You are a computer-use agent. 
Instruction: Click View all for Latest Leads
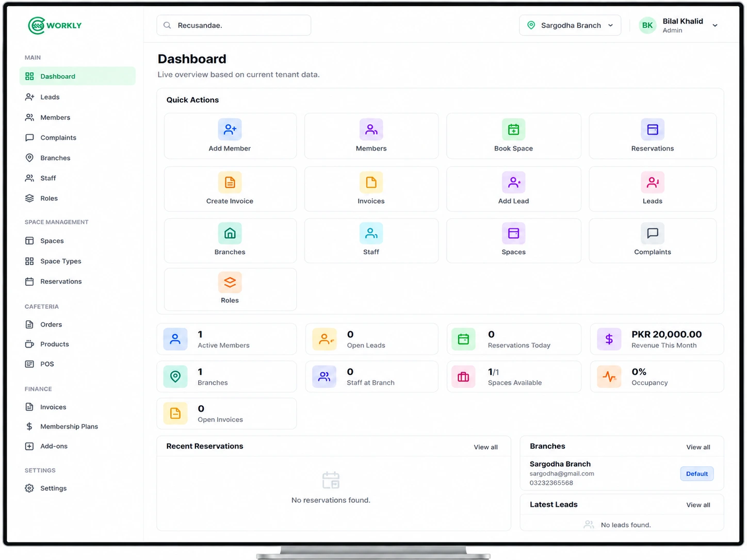[698, 505]
